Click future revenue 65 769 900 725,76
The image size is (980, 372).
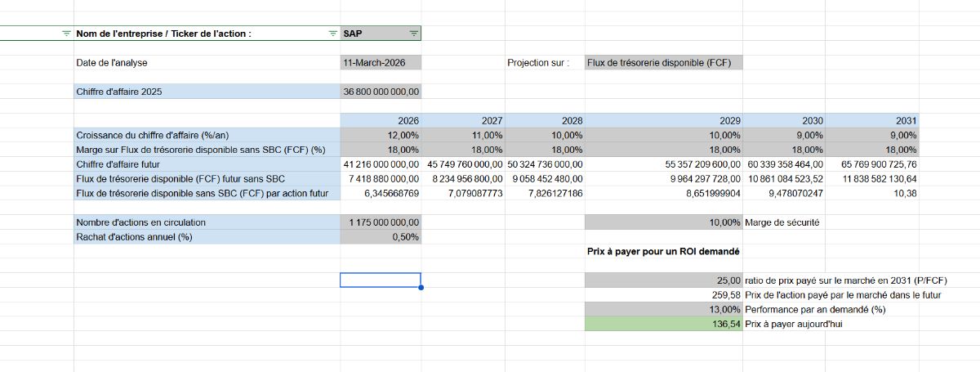[872, 164]
